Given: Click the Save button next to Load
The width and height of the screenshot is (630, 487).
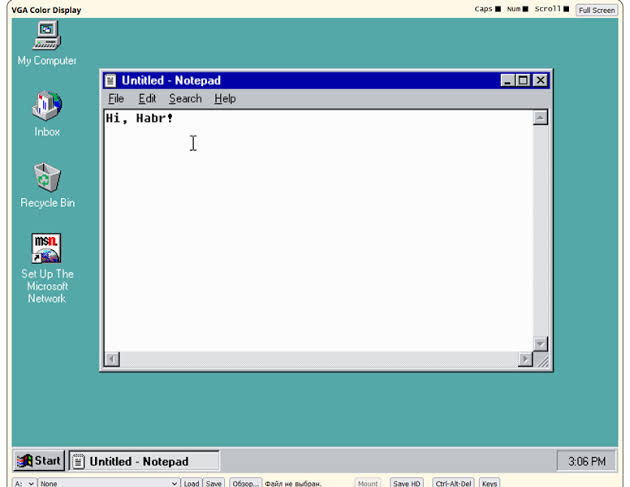Looking at the screenshot, I should 214,483.
